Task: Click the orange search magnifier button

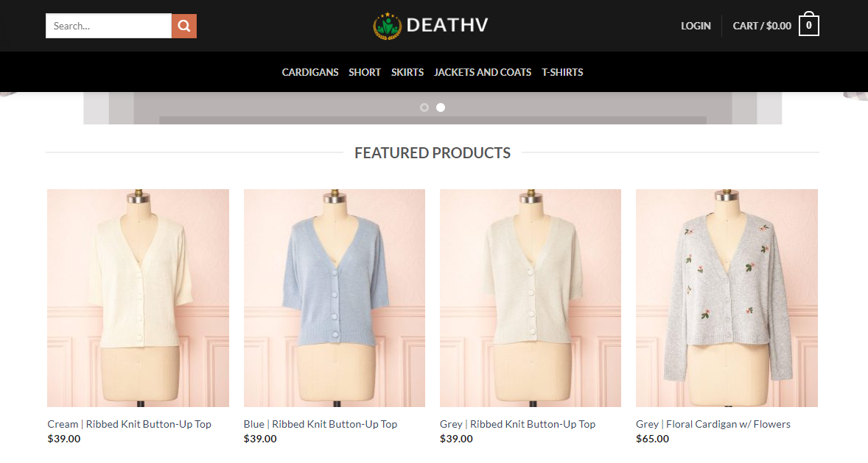Action: click(x=184, y=26)
